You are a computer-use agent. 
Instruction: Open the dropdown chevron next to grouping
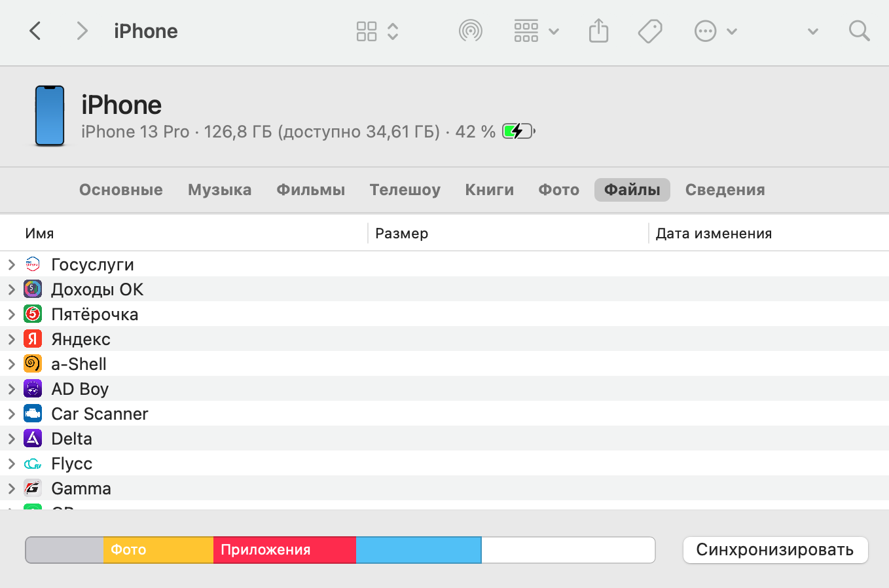click(x=554, y=31)
